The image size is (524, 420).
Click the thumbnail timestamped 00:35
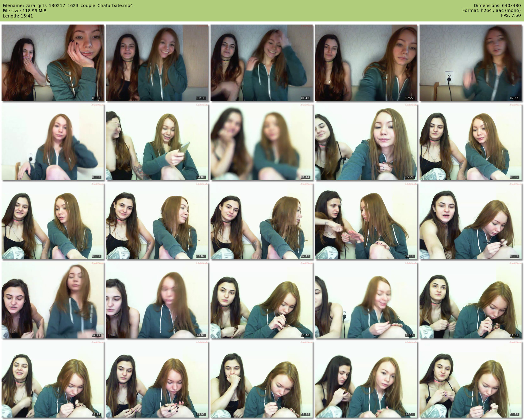click(x=53, y=63)
